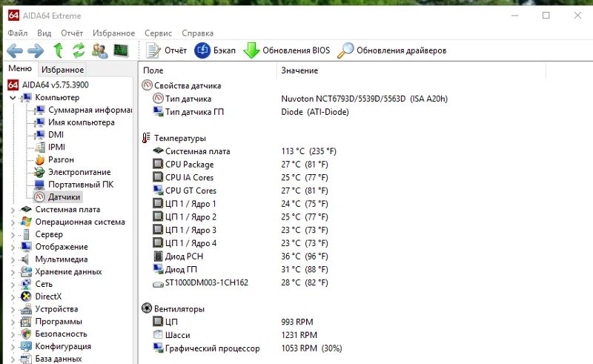593x364 pixels.
Task: Click the DirectX yellow X icon
Action: pos(26,297)
